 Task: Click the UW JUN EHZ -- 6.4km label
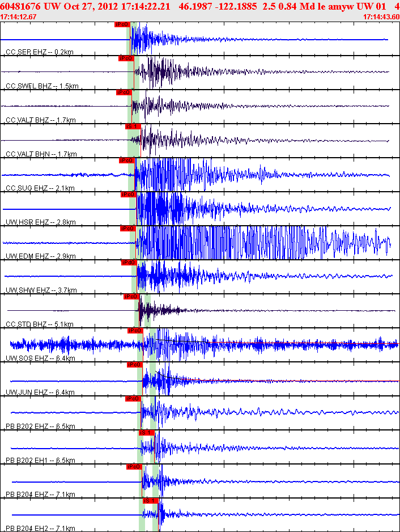pos(40,392)
